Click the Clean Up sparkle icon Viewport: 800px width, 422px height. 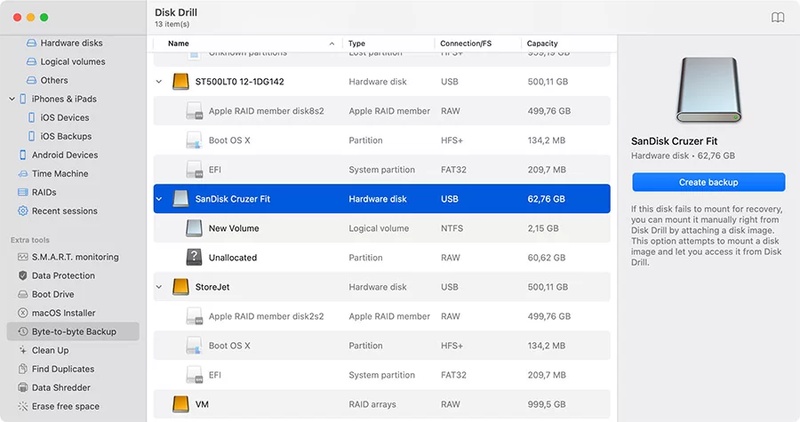coord(23,350)
